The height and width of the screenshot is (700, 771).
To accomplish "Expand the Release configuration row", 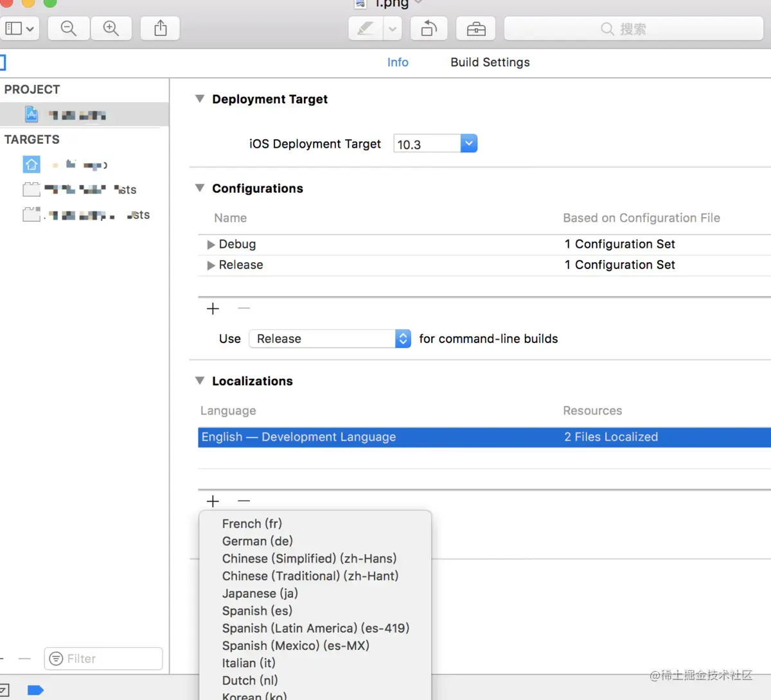I will [x=211, y=265].
